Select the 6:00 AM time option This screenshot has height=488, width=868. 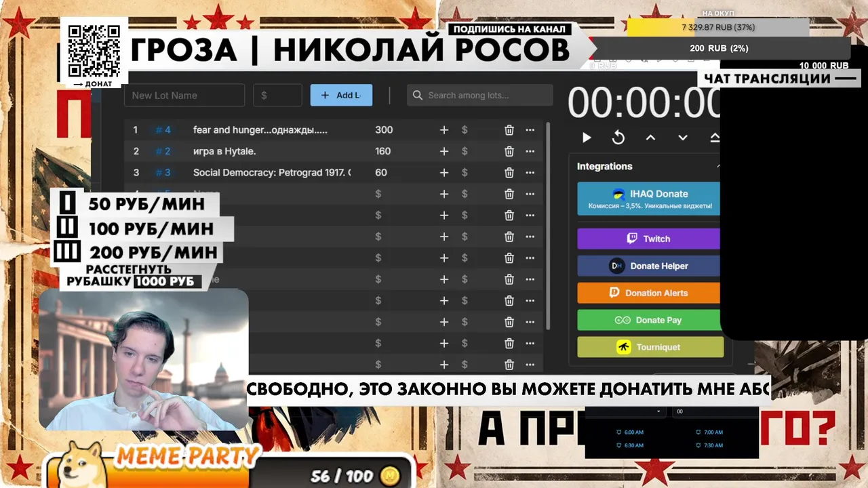pyautogui.click(x=629, y=432)
